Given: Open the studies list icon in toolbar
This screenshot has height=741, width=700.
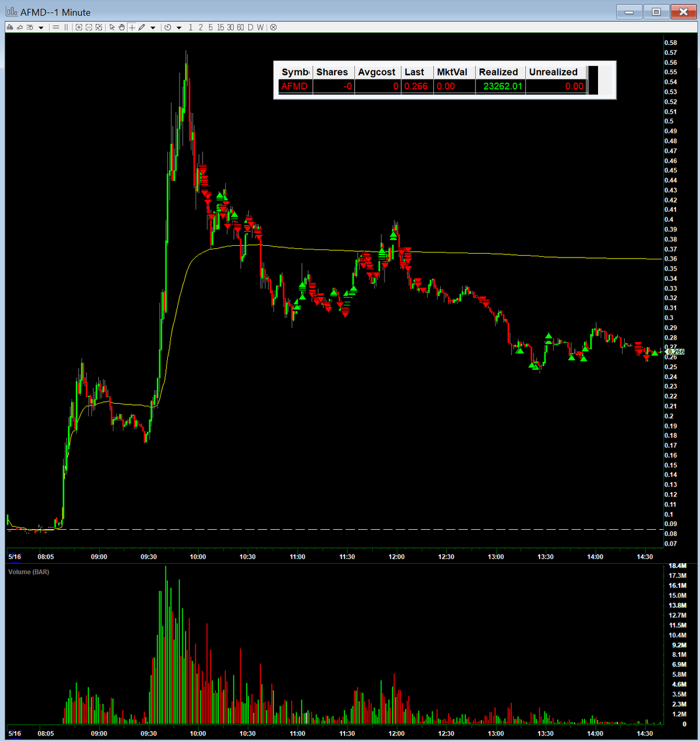Looking at the screenshot, I should (30, 27).
